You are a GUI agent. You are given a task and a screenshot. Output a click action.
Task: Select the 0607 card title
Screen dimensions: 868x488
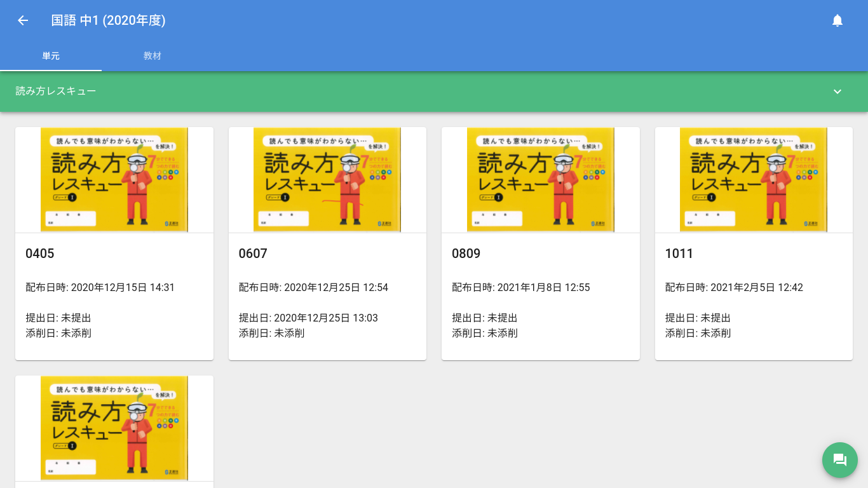[253, 254]
